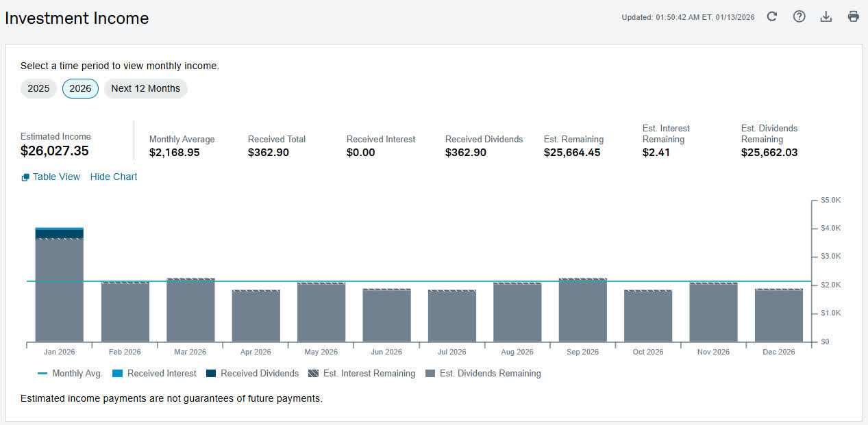The height and width of the screenshot is (425, 868).
Task: Click the print icon
Action: click(853, 16)
